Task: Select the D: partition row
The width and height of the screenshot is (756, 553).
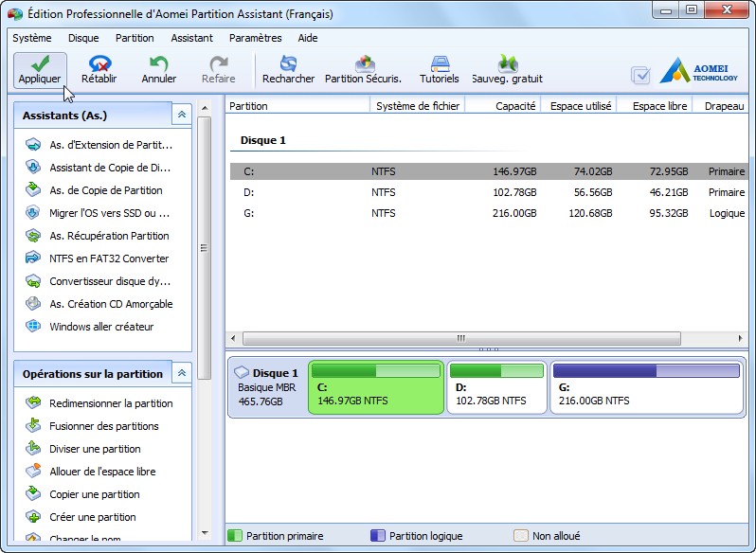Action: (489, 192)
